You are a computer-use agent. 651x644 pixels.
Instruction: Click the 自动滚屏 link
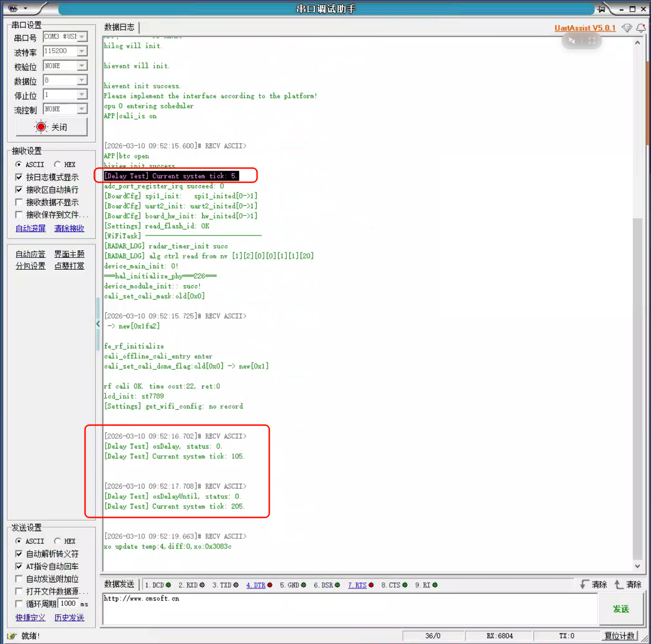(x=30, y=228)
